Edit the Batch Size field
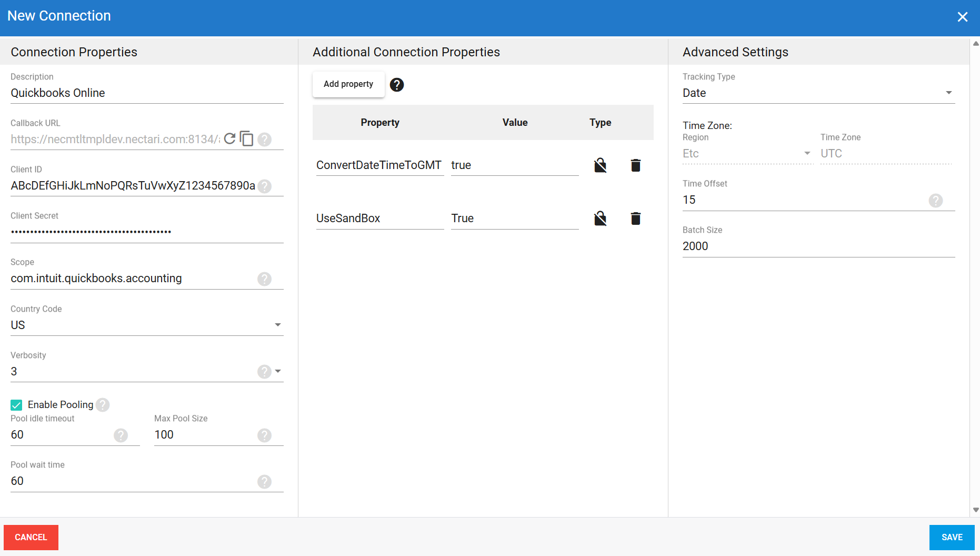This screenshot has height=556, width=980. pos(818,246)
